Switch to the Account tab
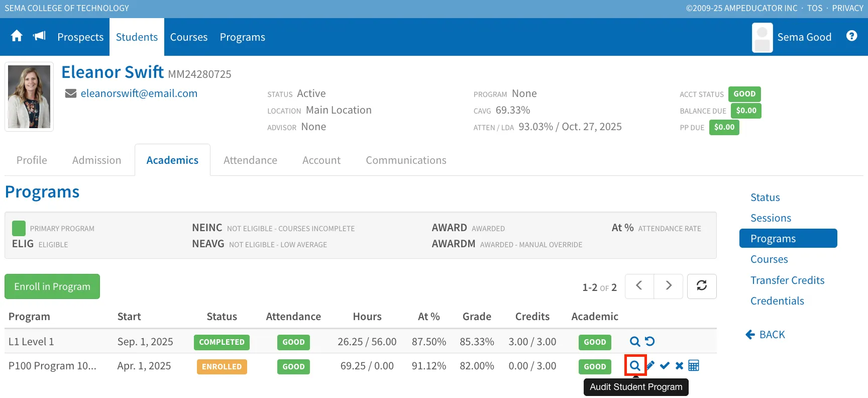Screen dimensions: 868x398 321,160
